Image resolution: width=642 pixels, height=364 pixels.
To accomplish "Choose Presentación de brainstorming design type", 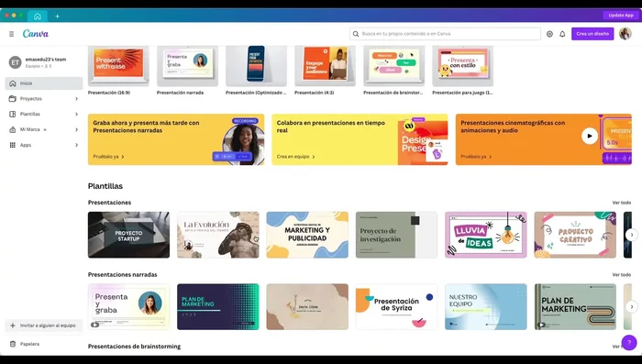I will click(x=393, y=66).
